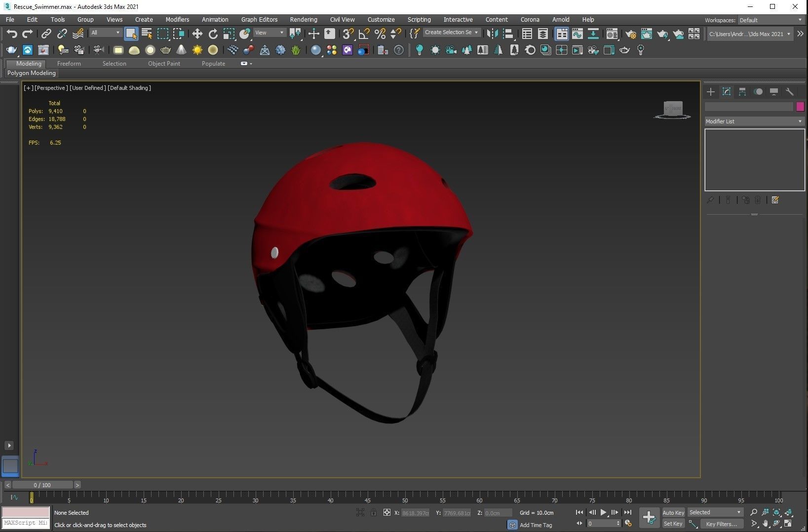The width and height of the screenshot is (808, 532).
Task: Toggle the Angle Snap button
Action: coord(364,34)
